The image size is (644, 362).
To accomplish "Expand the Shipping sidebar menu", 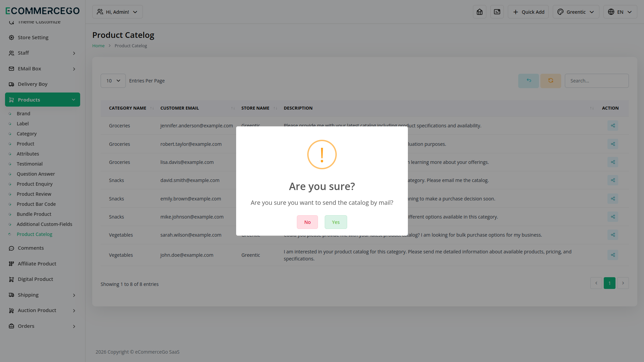I will coord(43,295).
